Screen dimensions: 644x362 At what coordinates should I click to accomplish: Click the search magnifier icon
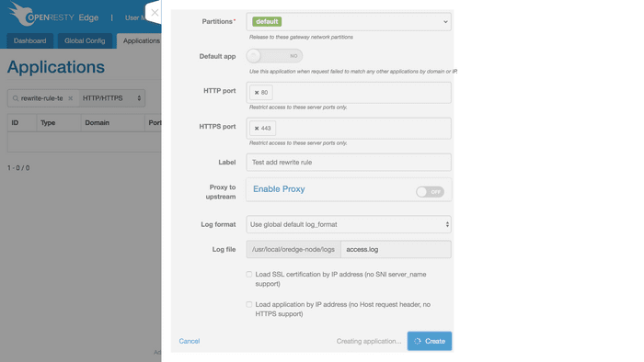pyautogui.click(x=16, y=98)
